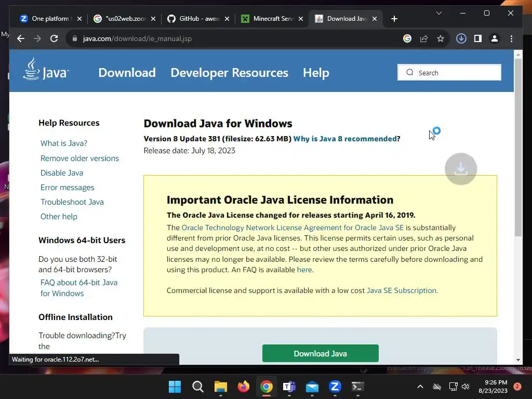Open Developer Resources menu

(x=229, y=73)
